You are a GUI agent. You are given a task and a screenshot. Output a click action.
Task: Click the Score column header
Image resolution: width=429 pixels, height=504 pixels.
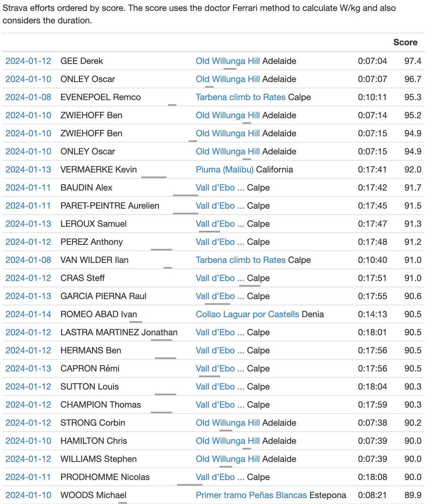tap(405, 42)
